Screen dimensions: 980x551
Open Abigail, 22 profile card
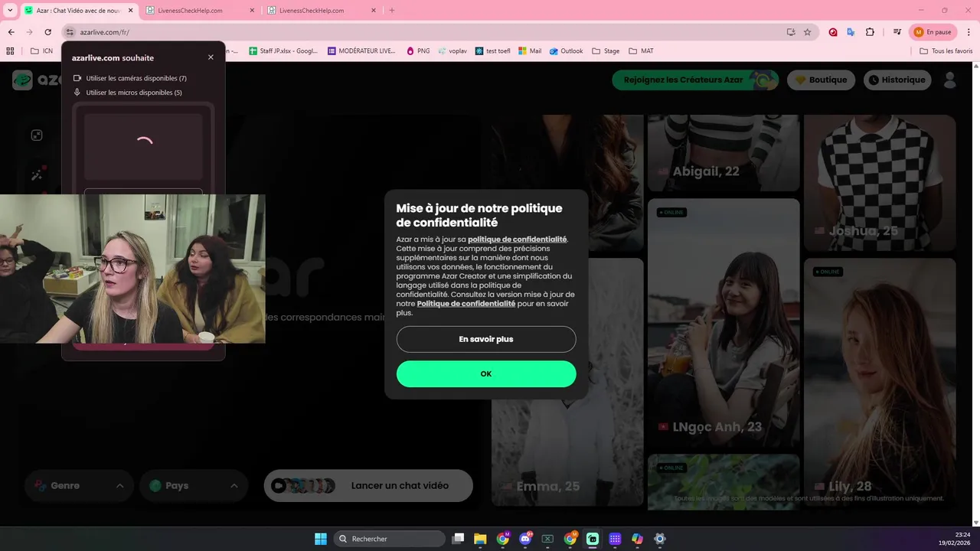pos(724,152)
